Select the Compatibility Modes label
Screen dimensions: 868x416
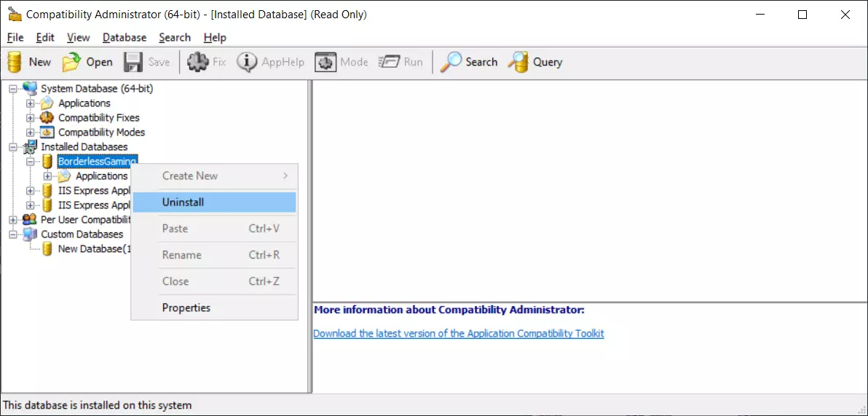coord(102,132)
